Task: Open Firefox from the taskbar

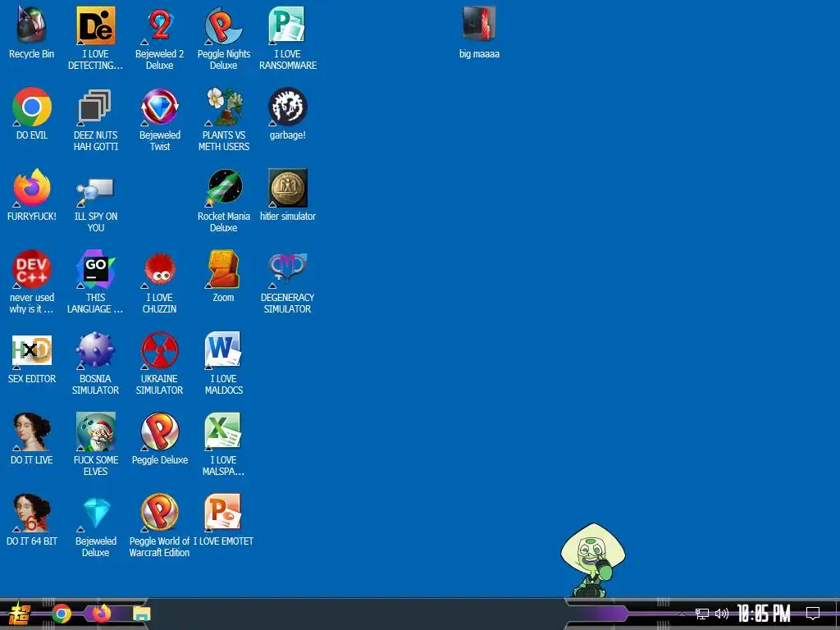Action: pyautogui.click(x=101, y=614)
